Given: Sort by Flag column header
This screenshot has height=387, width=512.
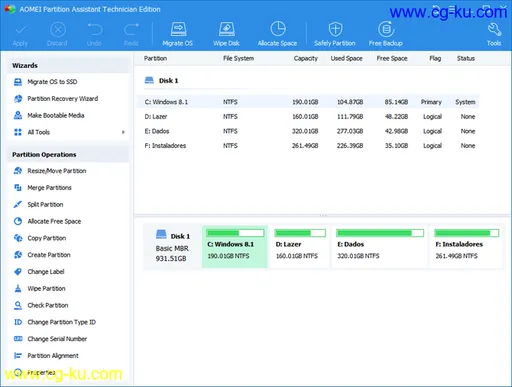Looking at the screenshot, I should pos(435,58).
